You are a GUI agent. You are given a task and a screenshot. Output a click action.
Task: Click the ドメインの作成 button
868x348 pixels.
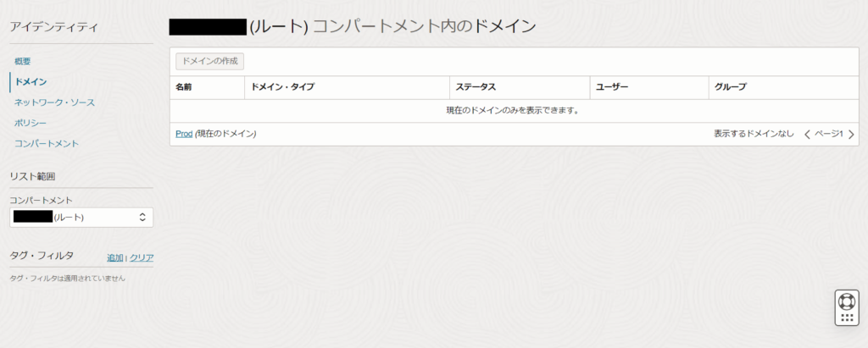(x=210, y=62)
